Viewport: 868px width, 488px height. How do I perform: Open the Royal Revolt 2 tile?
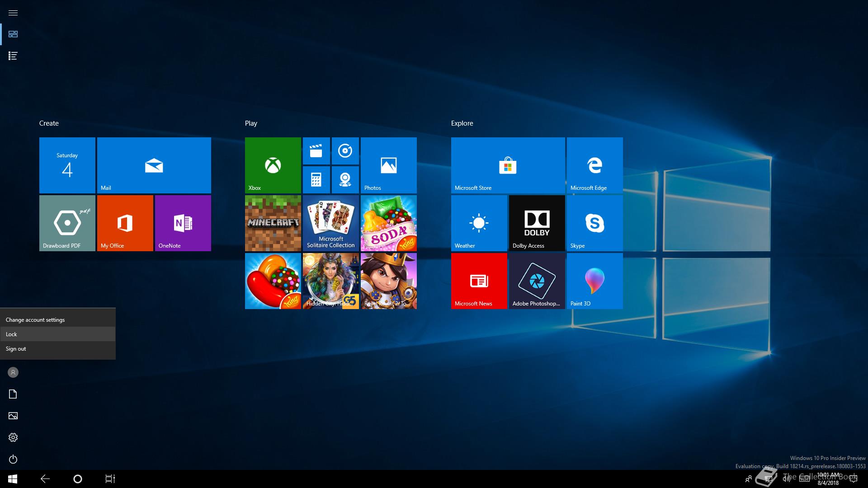pyautogui.click(x=389, y=281)
